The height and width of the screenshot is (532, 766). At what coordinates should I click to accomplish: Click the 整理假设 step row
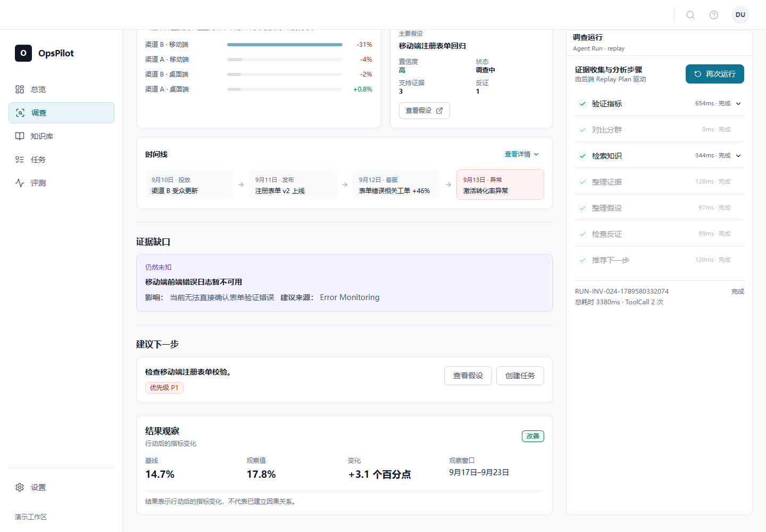[x=660, y=208]
